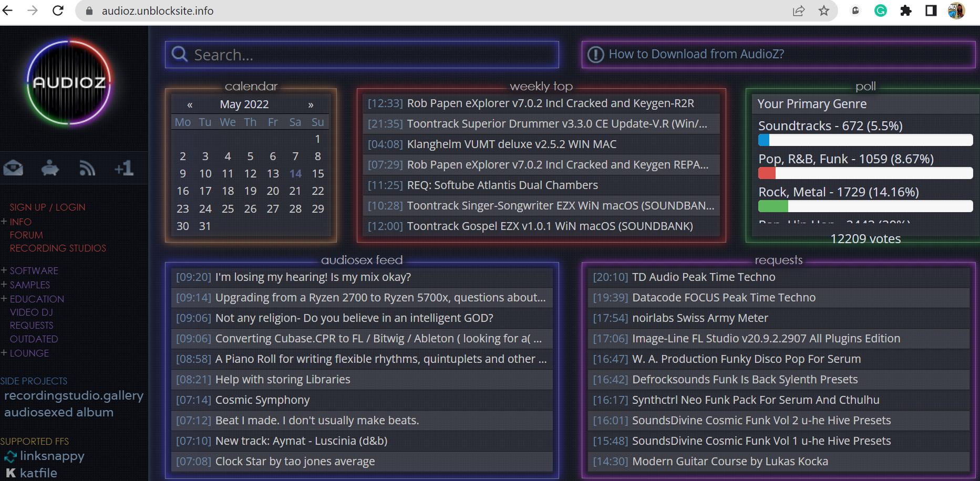
Task: Open How to Download from AudioZ link
Action: click(696, 54)
